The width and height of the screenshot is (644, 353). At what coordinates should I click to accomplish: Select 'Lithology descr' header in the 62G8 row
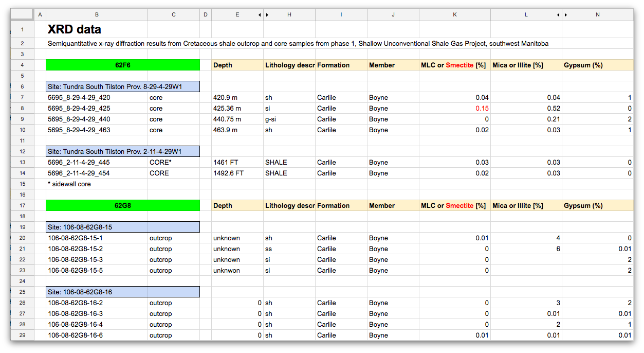289,206
